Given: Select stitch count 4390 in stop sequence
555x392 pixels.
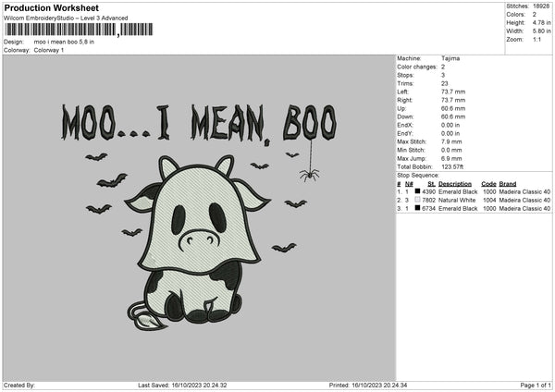Looking at the screenshot, I should click(429, 192).
